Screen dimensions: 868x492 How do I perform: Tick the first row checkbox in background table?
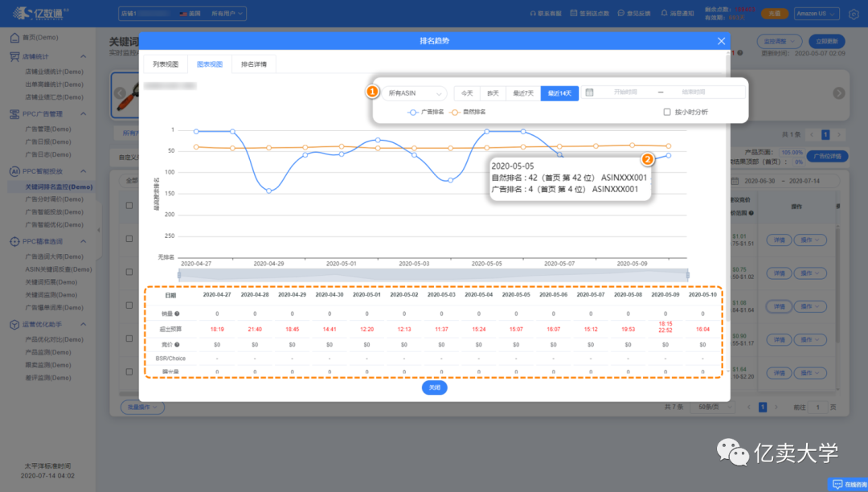click(129, 239)
